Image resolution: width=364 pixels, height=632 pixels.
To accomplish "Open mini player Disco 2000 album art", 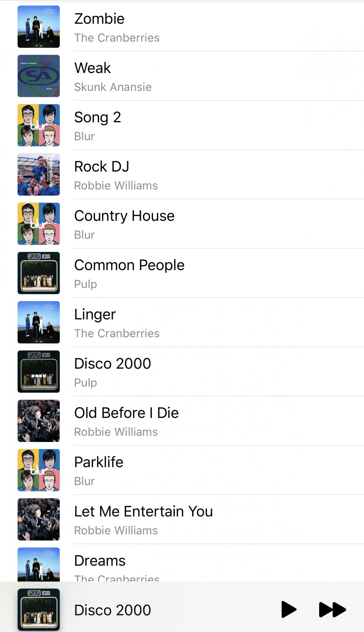I will [x=39, y=610].
